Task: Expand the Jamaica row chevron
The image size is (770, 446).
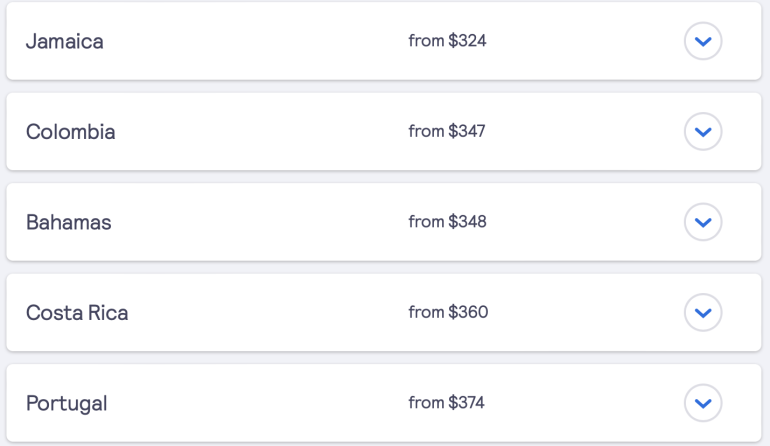Action: (703, 41)
